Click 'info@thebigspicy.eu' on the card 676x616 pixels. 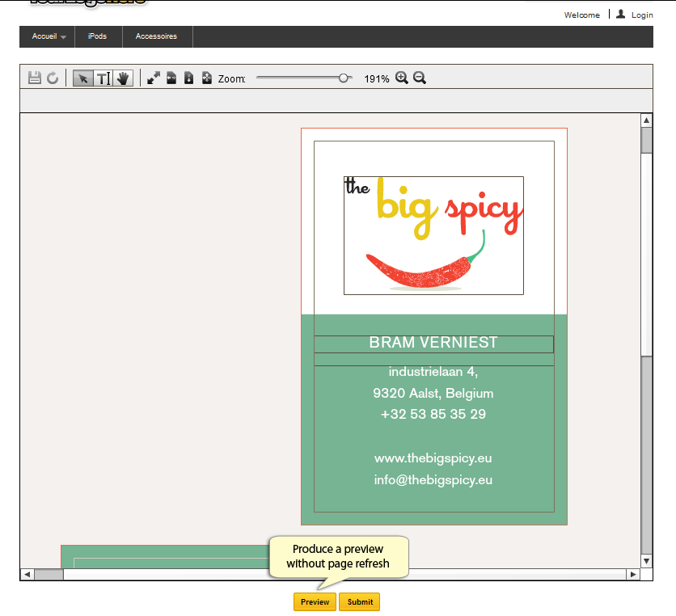(433, 480)
